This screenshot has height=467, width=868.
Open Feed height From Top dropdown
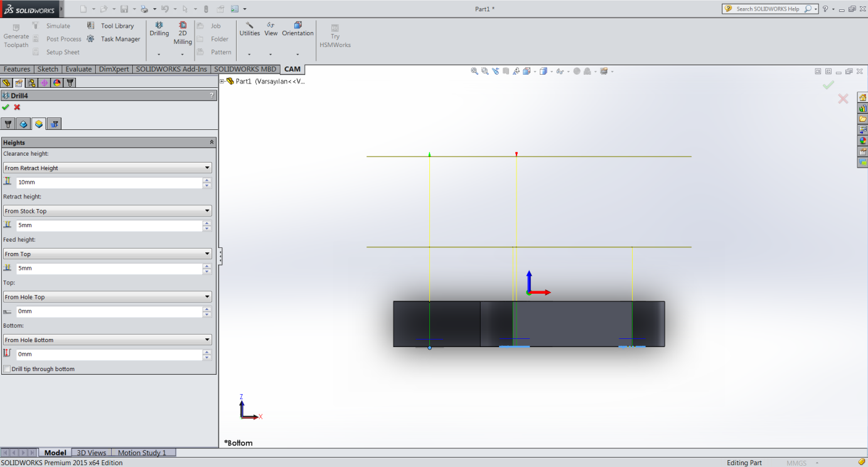107,254
